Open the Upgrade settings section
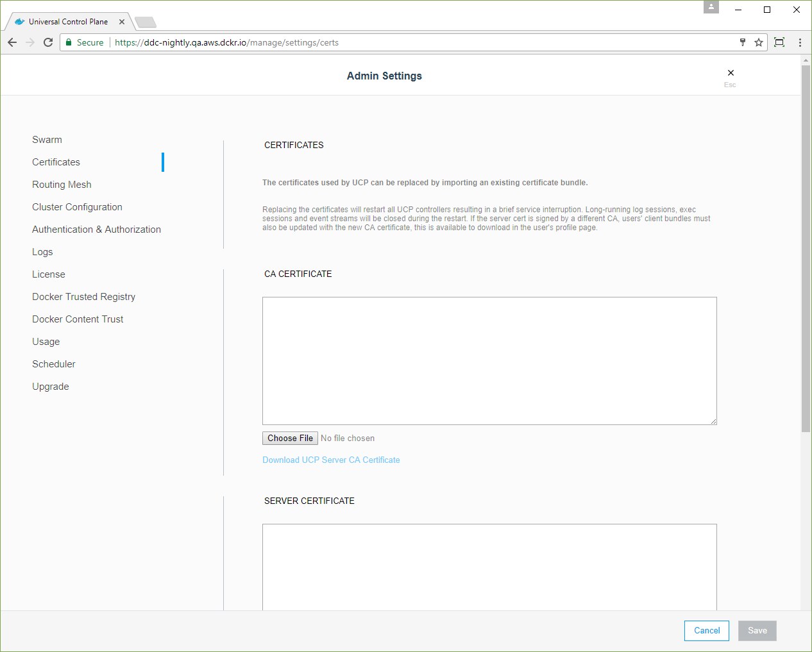812x652 pixels. 50,387
